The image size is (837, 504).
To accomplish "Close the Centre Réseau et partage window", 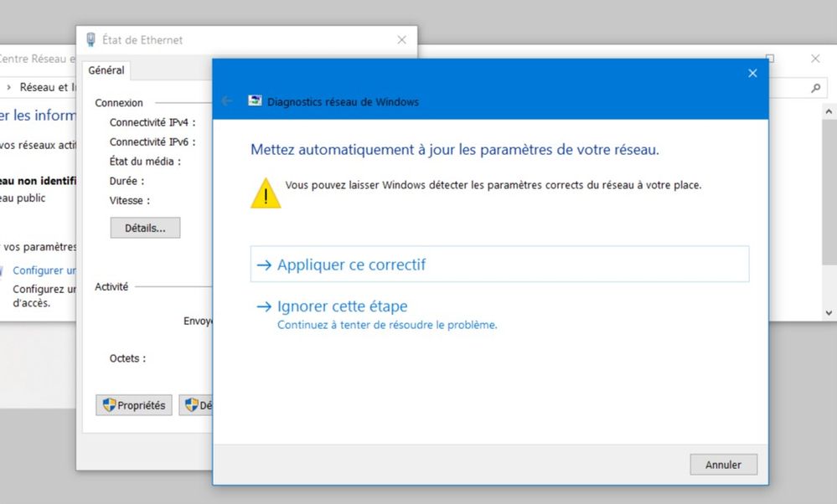I will pos(815,59).
